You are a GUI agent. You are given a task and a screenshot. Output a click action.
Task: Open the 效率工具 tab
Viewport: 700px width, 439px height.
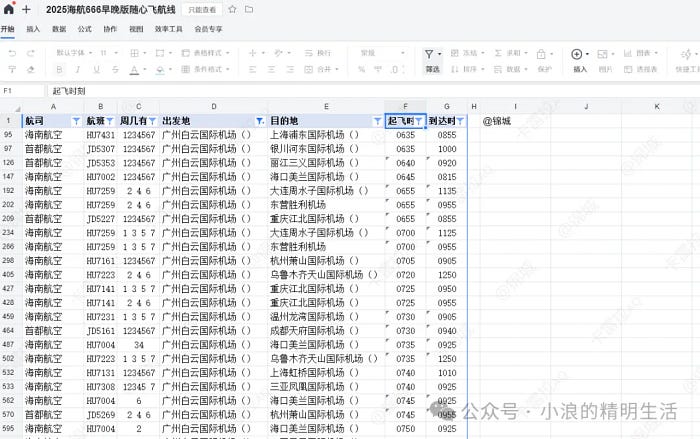169,29
